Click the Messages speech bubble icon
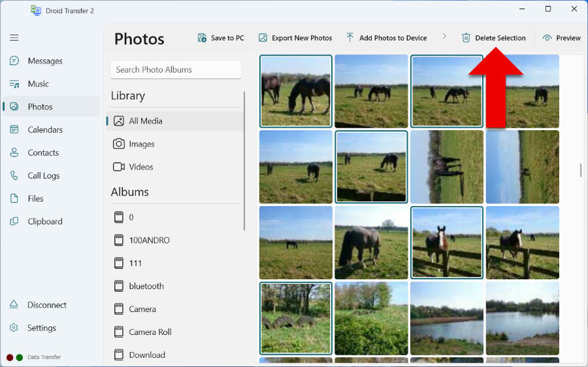 14,61
